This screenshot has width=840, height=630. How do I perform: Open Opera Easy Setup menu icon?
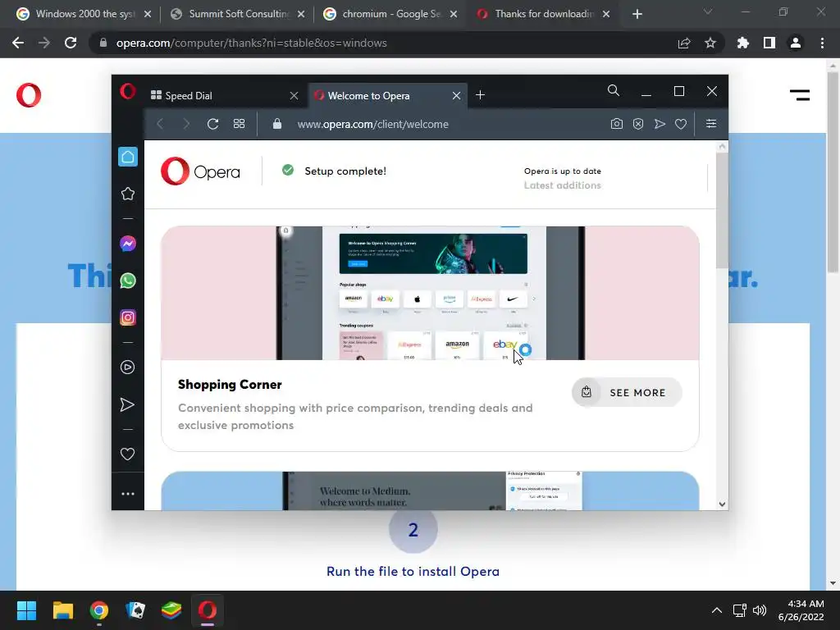[711, 124]
